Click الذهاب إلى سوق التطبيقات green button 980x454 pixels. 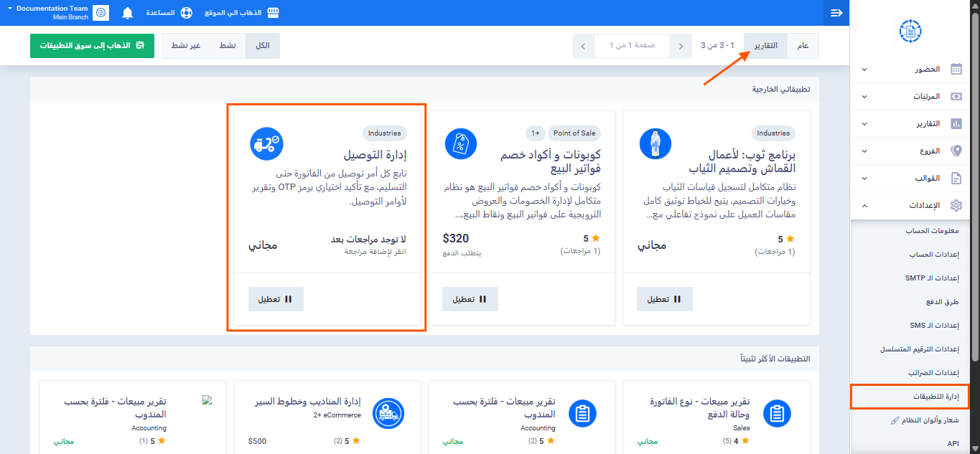(x=92, y=45)
